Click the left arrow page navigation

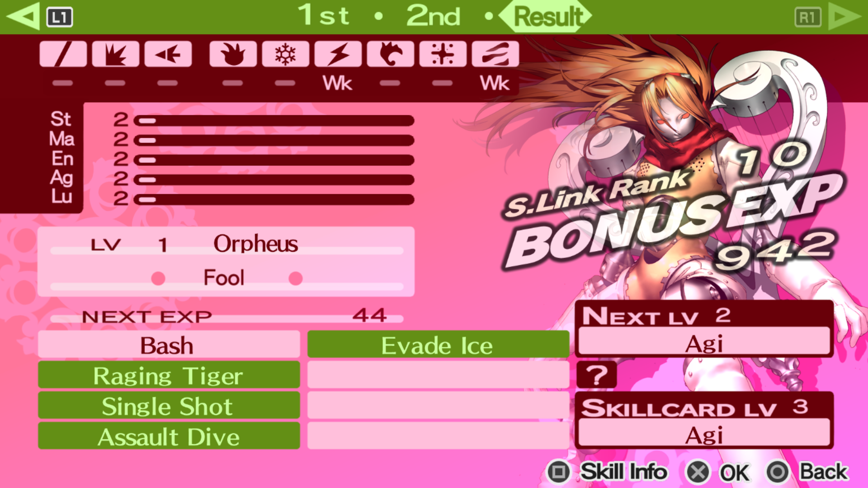(x=23, y=16)
